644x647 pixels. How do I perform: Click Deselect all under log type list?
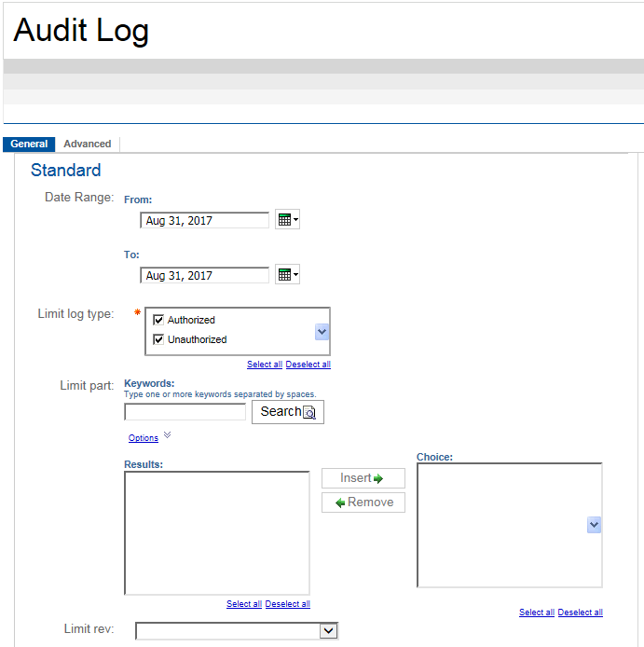308,365
